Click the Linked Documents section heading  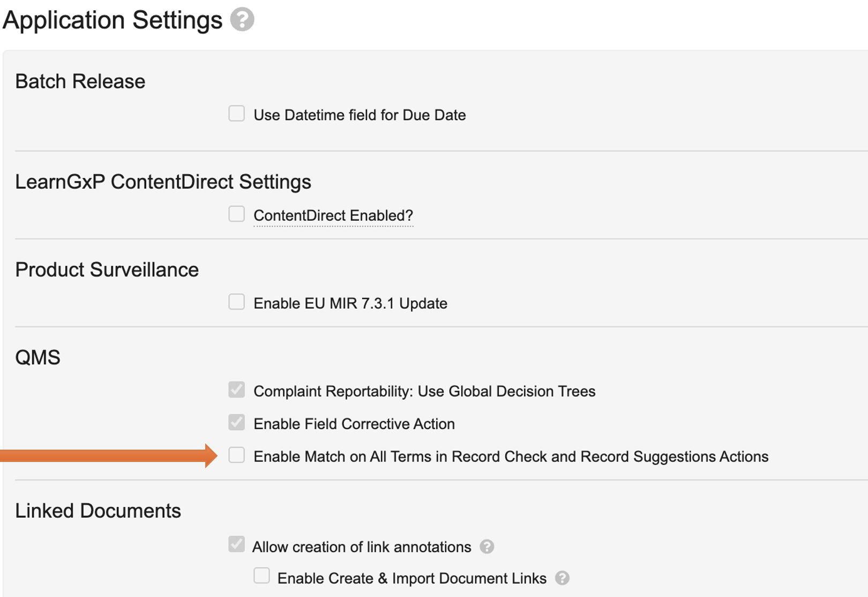(98, 511)
